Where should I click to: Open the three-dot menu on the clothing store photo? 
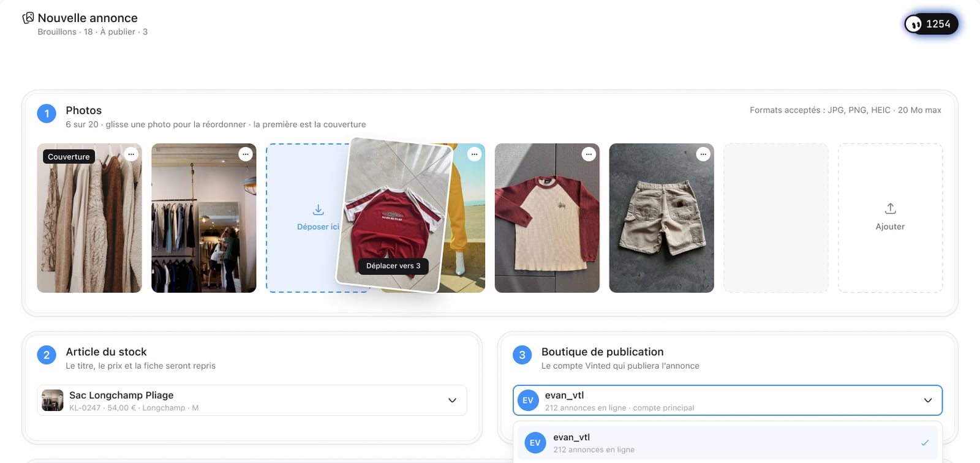246,154
